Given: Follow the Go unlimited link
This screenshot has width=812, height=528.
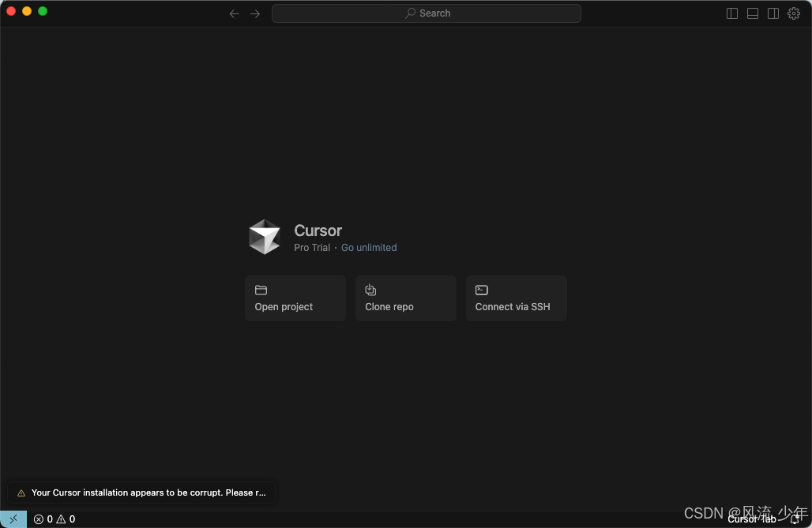Looking at the screenshot, I should click(369, 248).
